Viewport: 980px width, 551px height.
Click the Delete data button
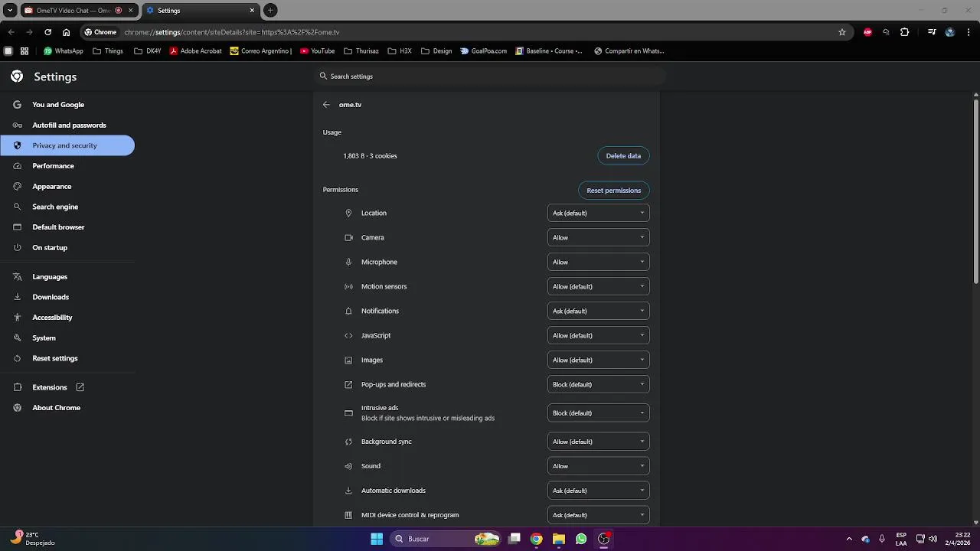click(623, 155)
